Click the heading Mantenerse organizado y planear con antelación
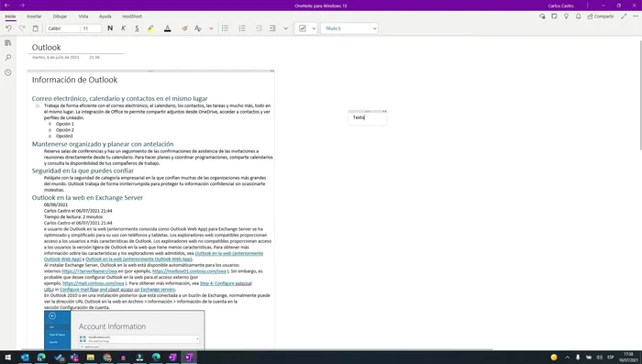 pos(103,144)
